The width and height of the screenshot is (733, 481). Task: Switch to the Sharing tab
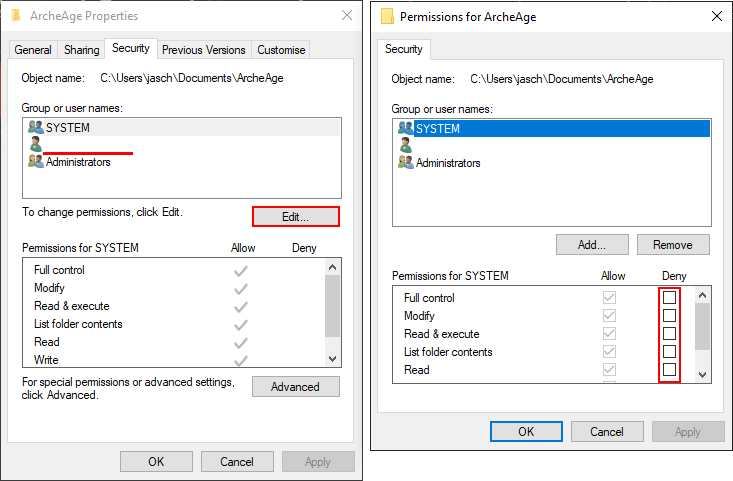point(81,50)
